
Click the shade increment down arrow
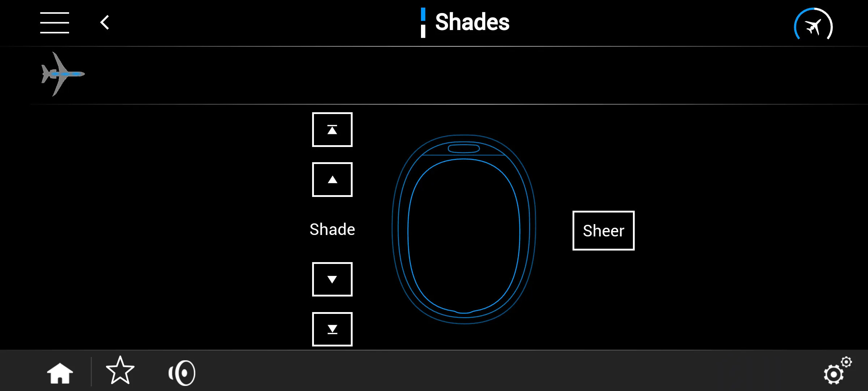coord(332,279)
